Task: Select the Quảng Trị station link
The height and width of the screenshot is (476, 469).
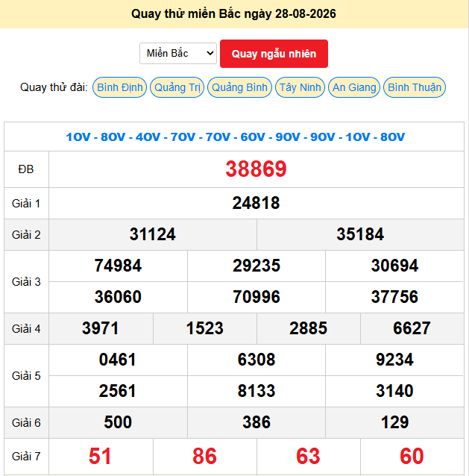Action: (177, 87)
